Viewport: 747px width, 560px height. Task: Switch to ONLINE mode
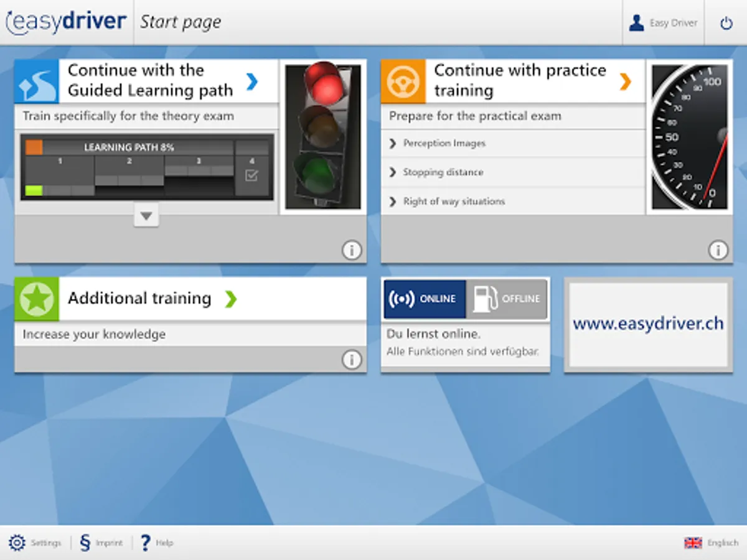point(425,299)
